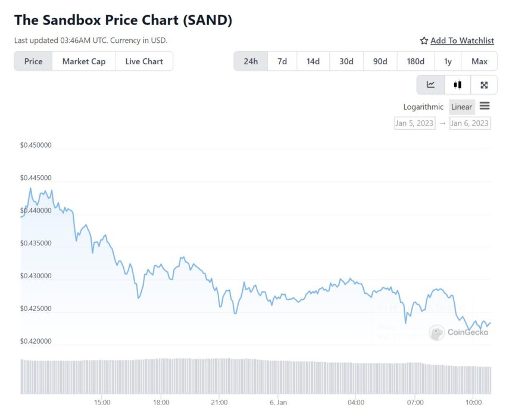Switch to the line chart view icon
506x420 pixels.
tap(430, 85)
